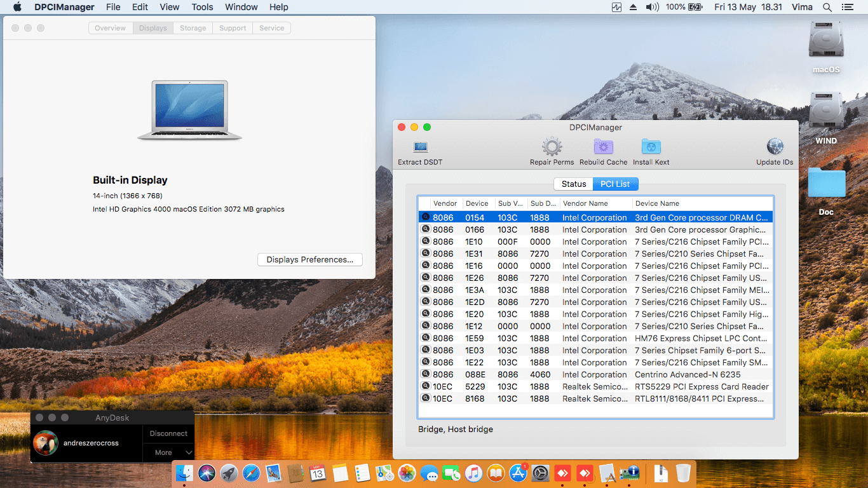Open the Trash in the Dock
The image size is (868, 488).
tap(683, 473)
